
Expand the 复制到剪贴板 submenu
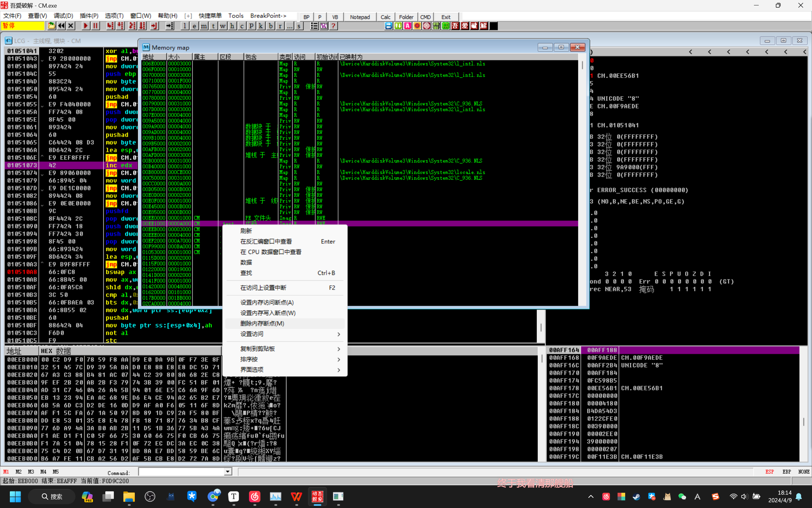pos(285,349)
